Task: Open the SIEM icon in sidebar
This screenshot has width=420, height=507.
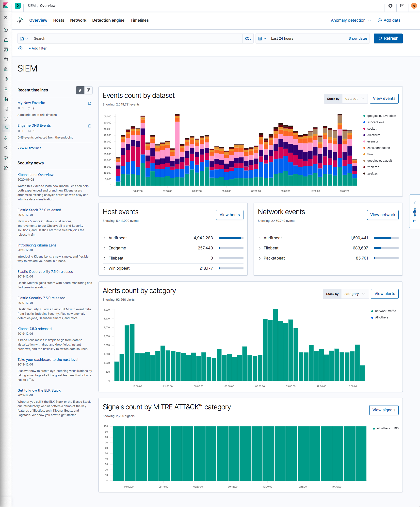Action: (6, 128)
